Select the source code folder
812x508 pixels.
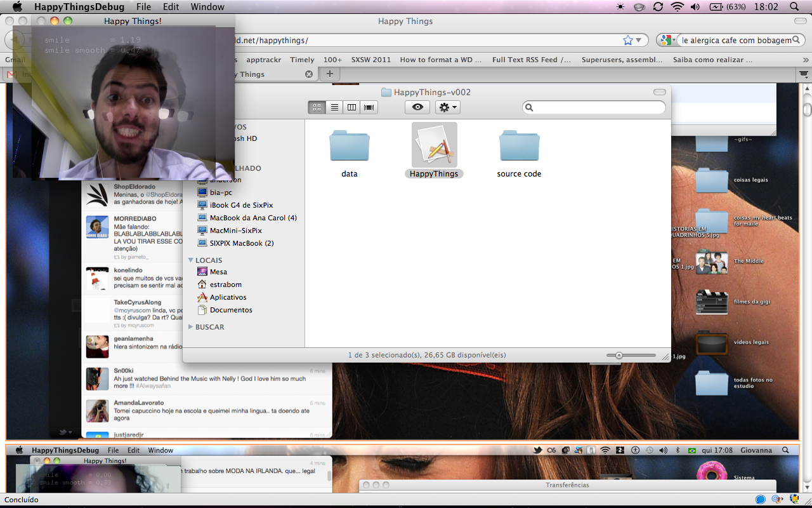[519, 146]
